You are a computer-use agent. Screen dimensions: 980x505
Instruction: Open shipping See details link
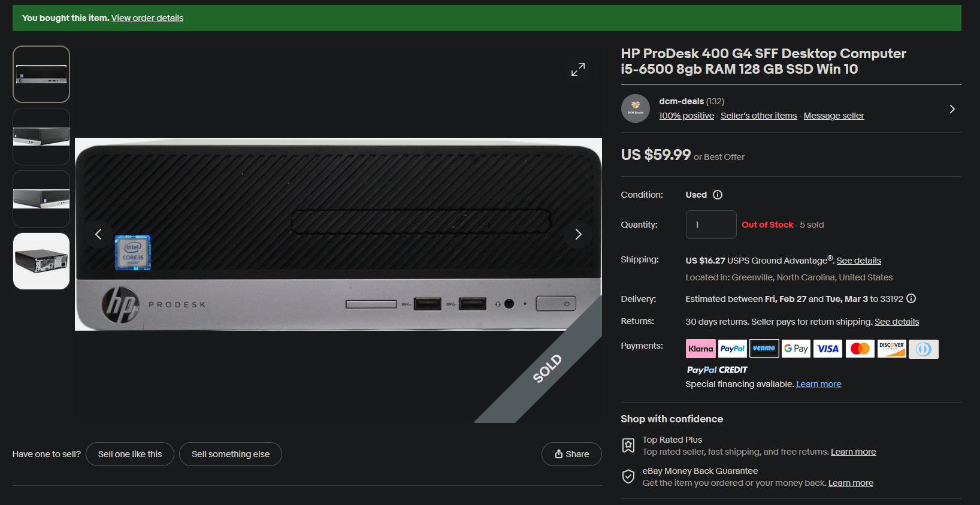[858, 261]
